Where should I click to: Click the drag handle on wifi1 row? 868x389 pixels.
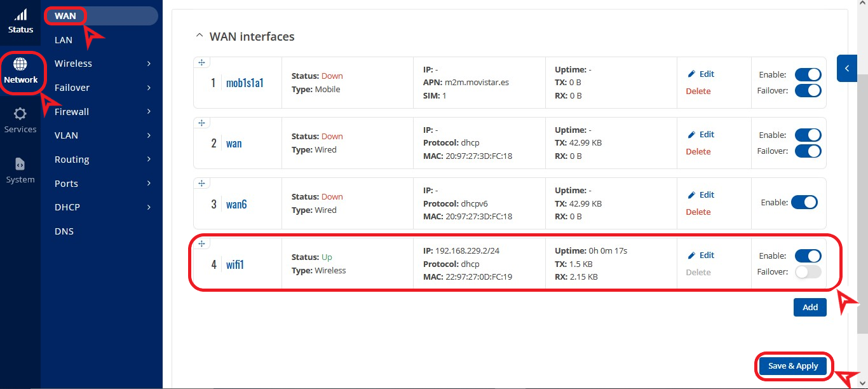(201, 243)
